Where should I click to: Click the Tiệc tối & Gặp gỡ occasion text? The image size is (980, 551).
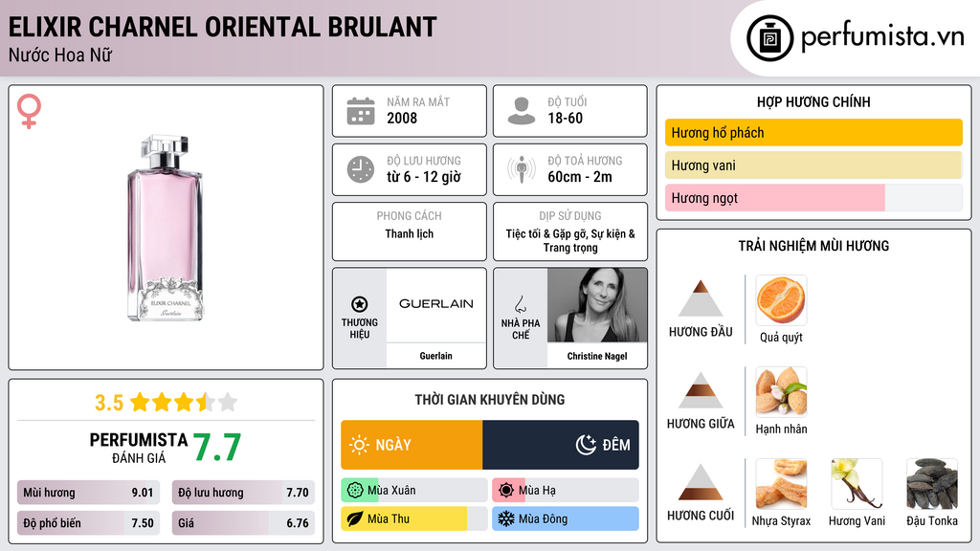570,240
